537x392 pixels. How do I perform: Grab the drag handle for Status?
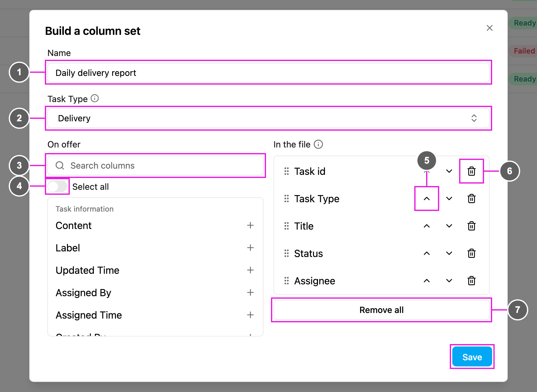click(287, 253)
